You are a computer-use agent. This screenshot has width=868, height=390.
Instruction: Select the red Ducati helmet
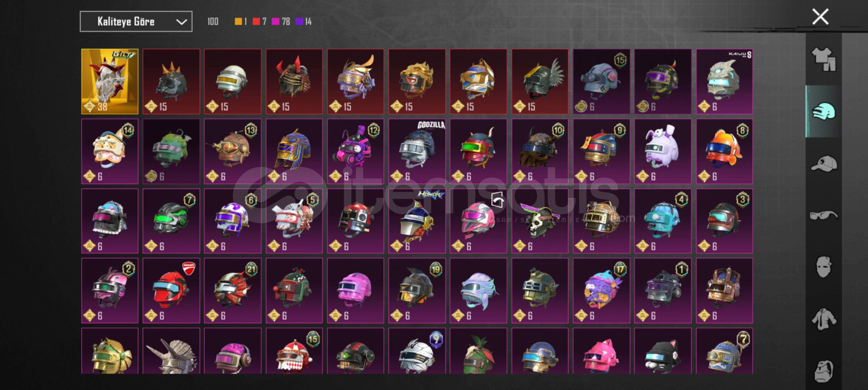pyautogui.click(x=171, y=291)
